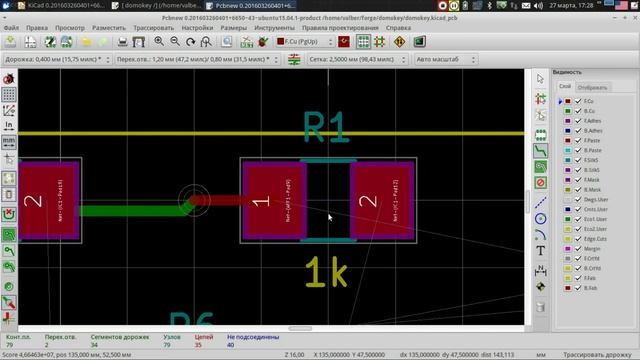Select the Add footprint tool
The height and width of the screenshot is (360, 640).
540,134
